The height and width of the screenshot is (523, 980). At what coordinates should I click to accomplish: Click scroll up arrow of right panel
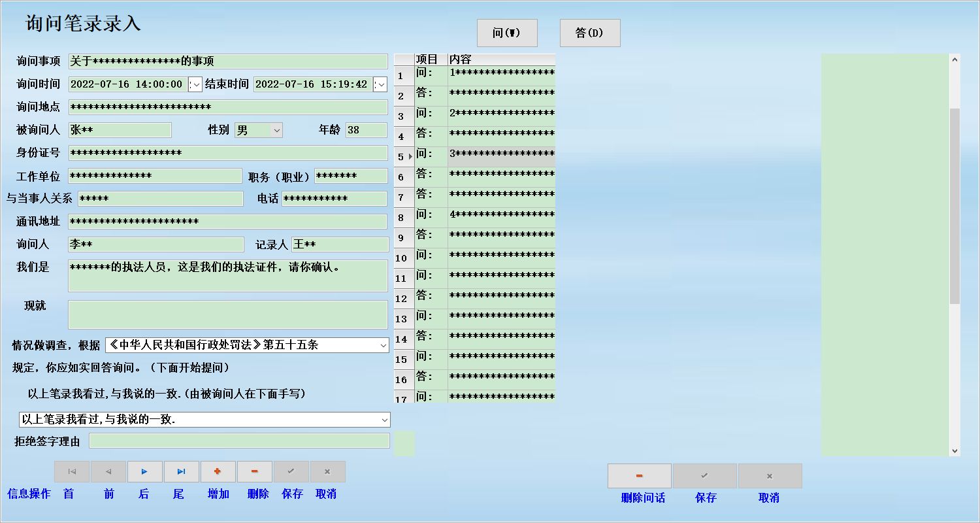pos(955,59)
